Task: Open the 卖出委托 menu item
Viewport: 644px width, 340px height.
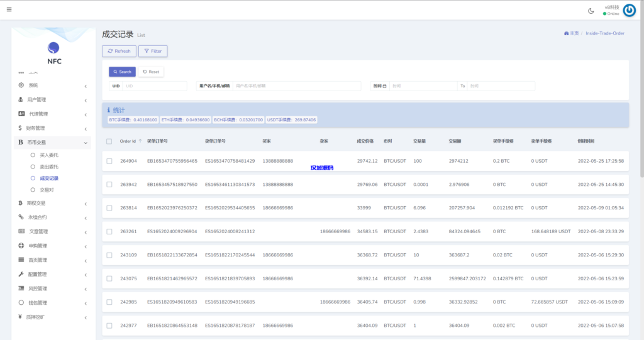Action: click(48, 167)
